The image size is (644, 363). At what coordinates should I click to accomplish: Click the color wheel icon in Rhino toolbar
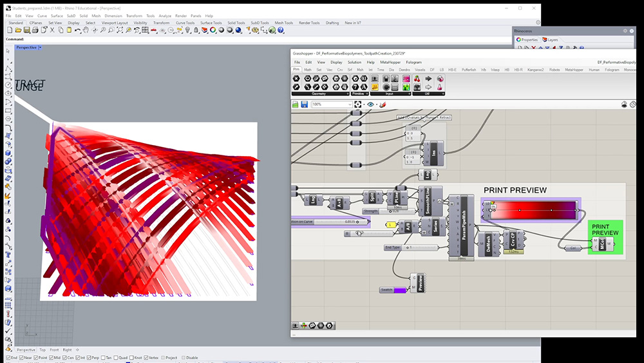[x=213, y=30]
